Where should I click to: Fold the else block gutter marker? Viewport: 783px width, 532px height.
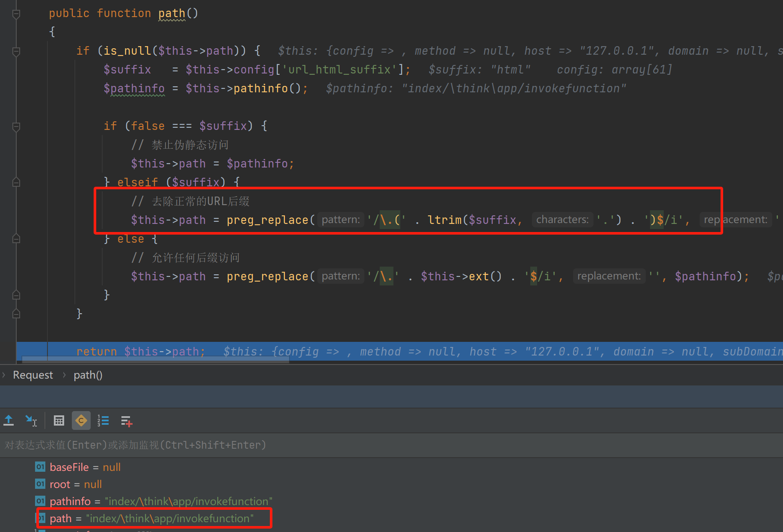tap(16, 239)
